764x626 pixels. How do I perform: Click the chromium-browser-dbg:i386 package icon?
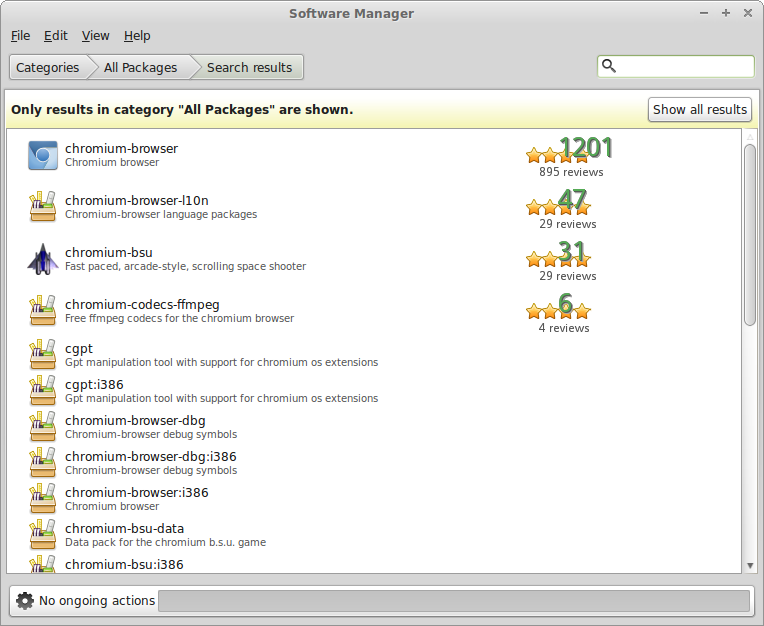click(43, 463)
